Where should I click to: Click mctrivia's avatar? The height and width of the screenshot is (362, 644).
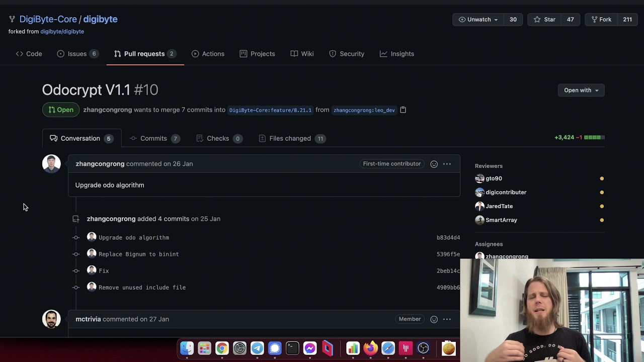pos(51,319)
